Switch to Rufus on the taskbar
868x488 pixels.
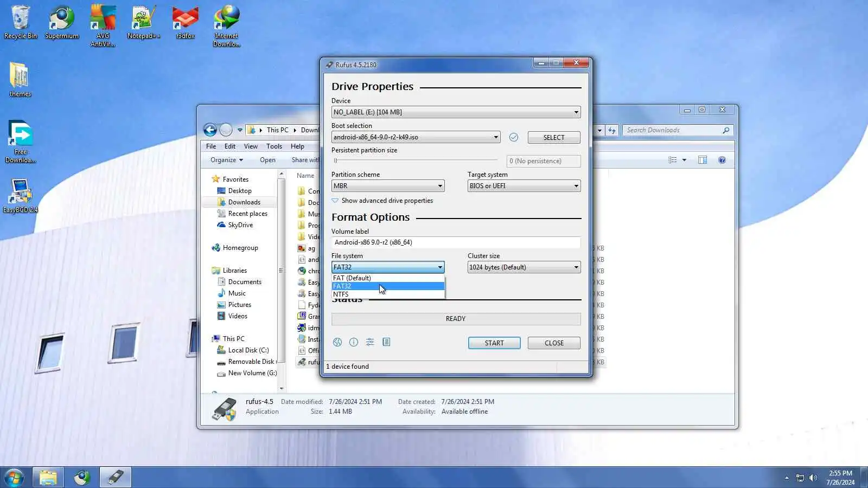pos(116,478)
